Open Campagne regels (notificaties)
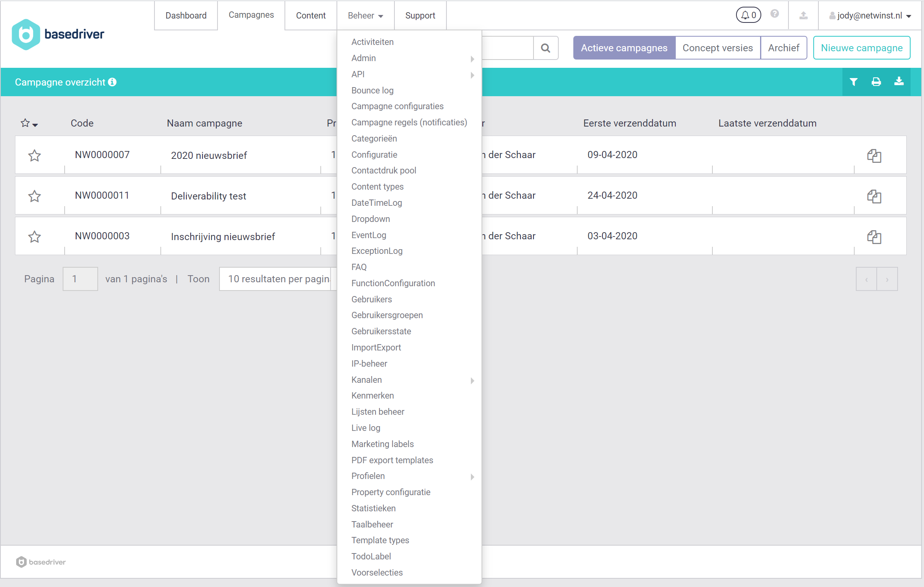924x587 pixels. [x=409, y=123]
